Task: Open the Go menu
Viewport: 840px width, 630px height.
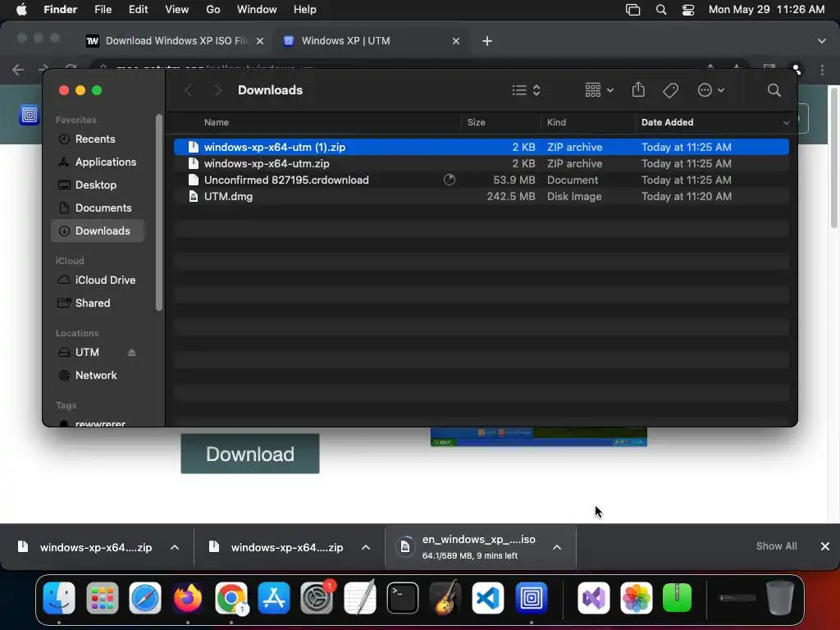Action: [x=213, y=10]
